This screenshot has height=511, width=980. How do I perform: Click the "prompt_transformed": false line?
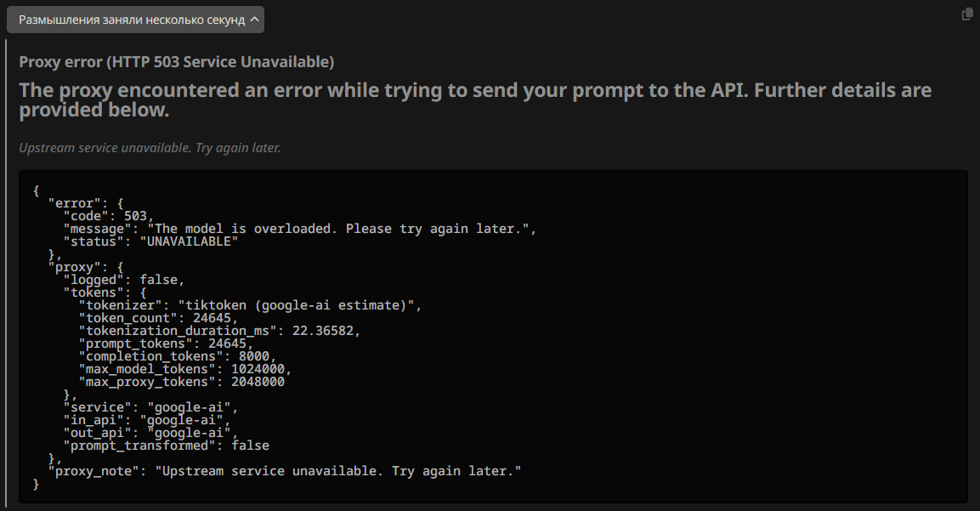167,446
